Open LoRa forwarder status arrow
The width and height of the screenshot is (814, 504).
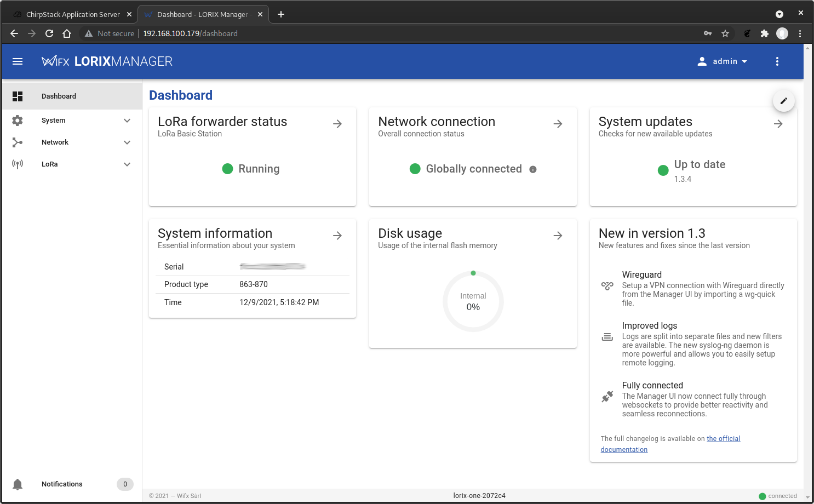pos(337,124)
